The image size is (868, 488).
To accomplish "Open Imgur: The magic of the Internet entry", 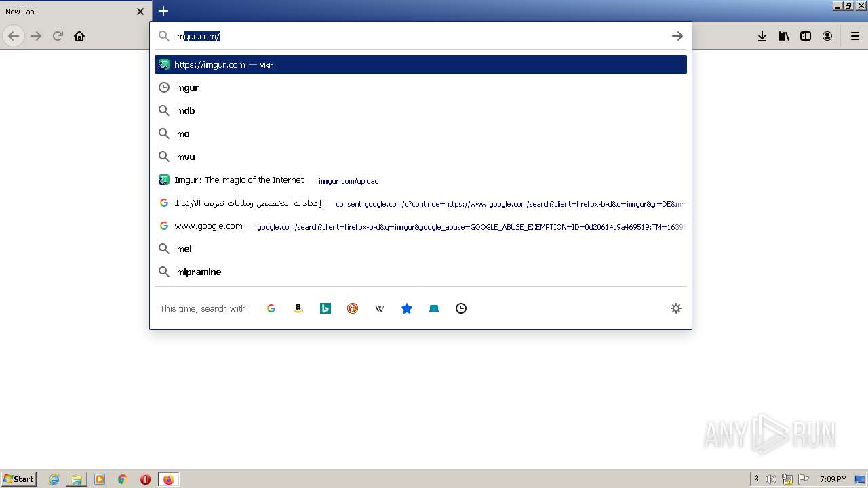I will click(420, 180).
